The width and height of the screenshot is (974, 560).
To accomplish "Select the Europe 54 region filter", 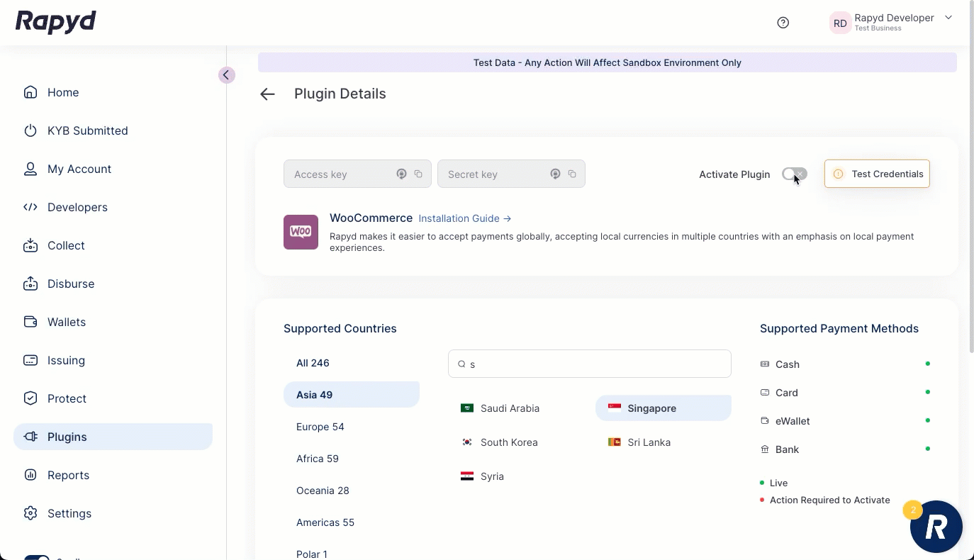I will 320,427.
